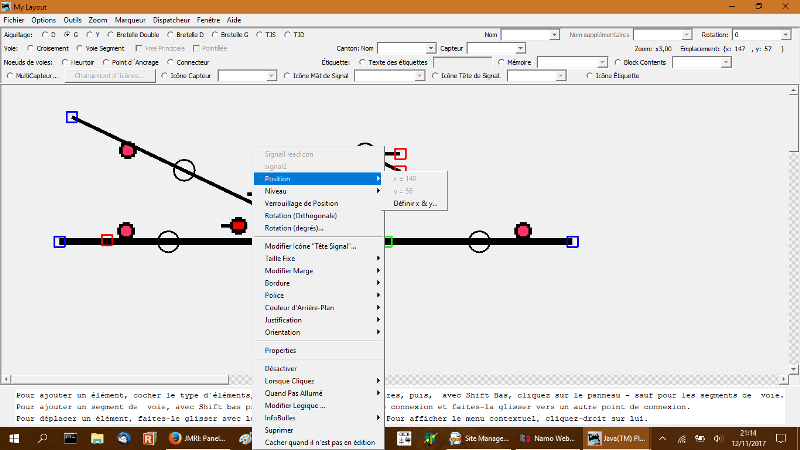
Task: Select the green connection square on main track
Action: [x=388, y=241]
